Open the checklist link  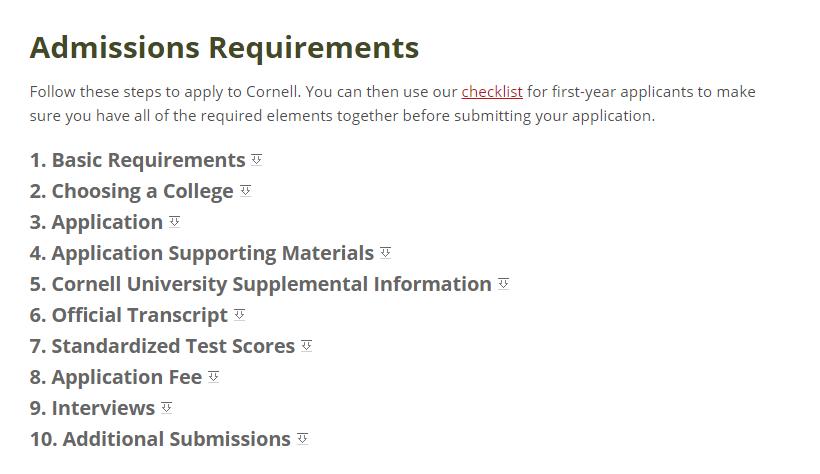(x=491, y=92)
